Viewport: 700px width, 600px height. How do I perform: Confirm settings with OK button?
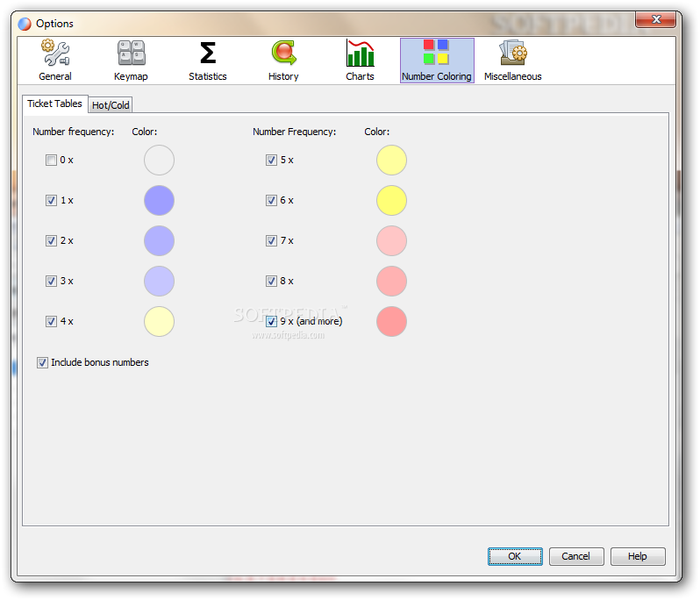click(x=515, y=556)
